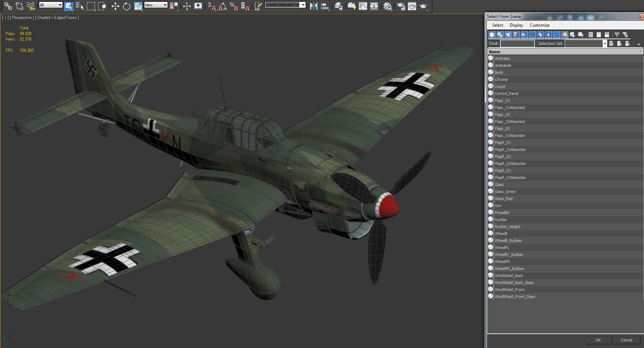This screenshot has height=348, width=644.
Task: Toggle Display Cameras filter in Select From Scene
Action: click(x=516, y=35)
